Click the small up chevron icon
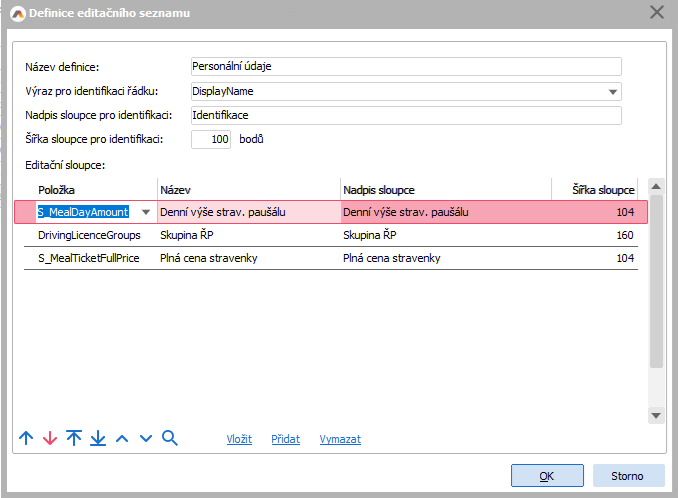This screenshot has height=498, width=678. 122,438
